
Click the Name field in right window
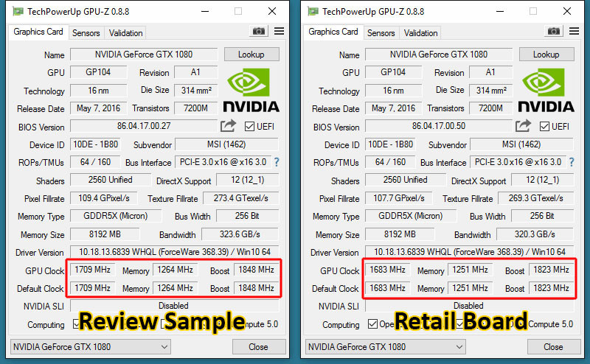[439, 55]
